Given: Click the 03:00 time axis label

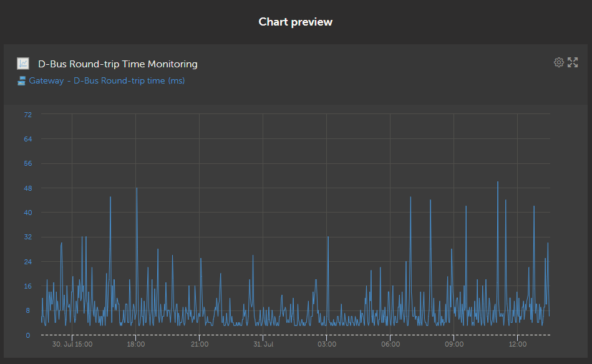Looking at the screenshot, I should tap(327, 344).
